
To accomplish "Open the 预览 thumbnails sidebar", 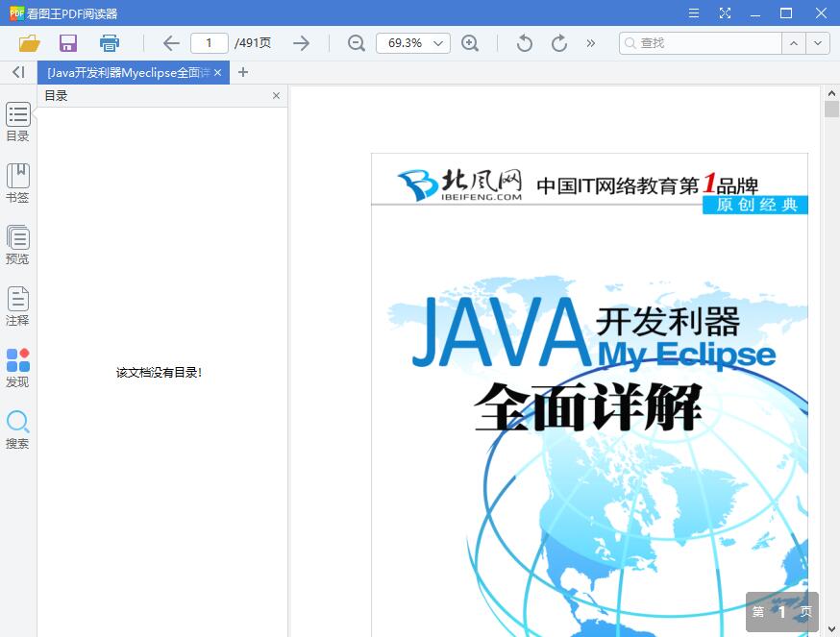I will point(17,245).
